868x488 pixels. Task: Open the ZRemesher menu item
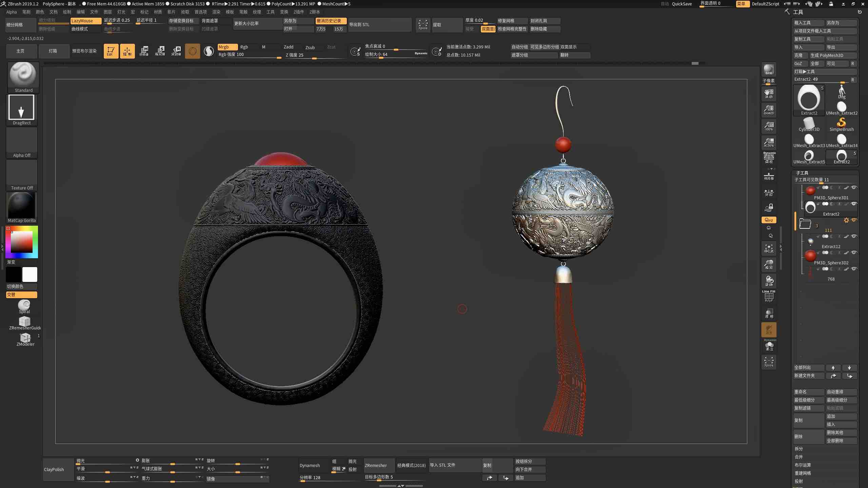click(376, 465)
